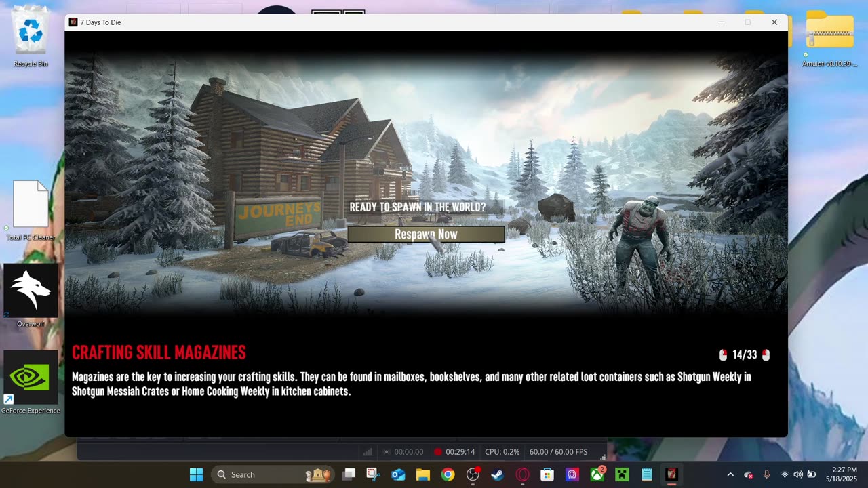The width and height of the screenshot is (868, 488).
Task: Open the Amulet zip folder on desktop
Action: 829,39
